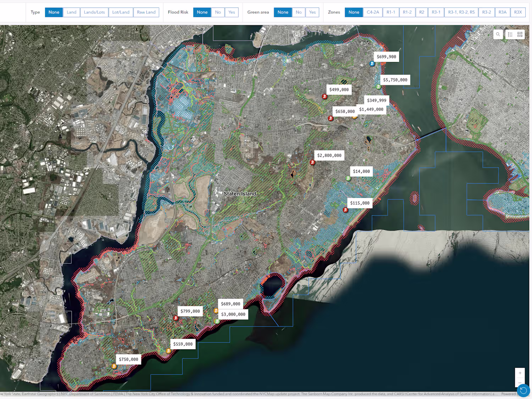This screenshot has width=532, height=399.
Task: Click the blue circular reset button
Action: tap(523, 390)
